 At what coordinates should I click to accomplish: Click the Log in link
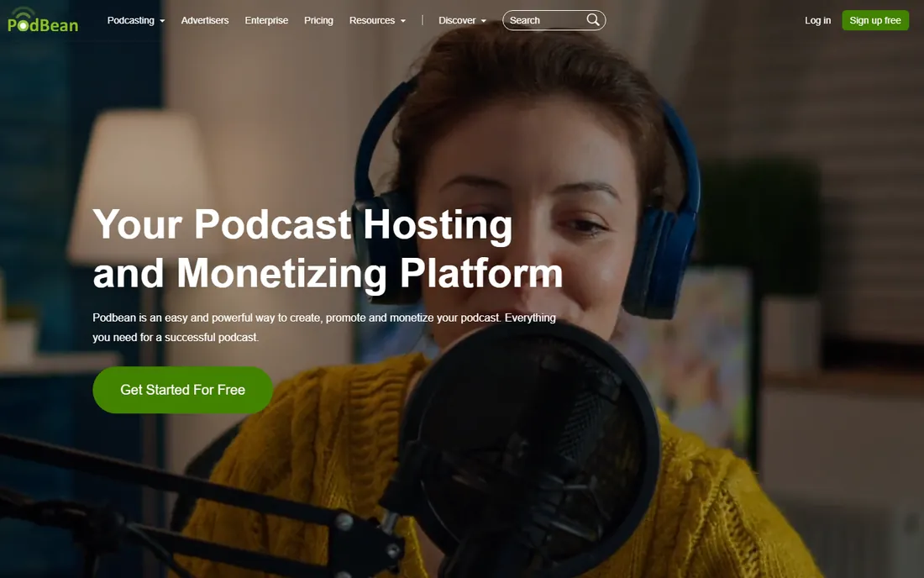point(817,20)
